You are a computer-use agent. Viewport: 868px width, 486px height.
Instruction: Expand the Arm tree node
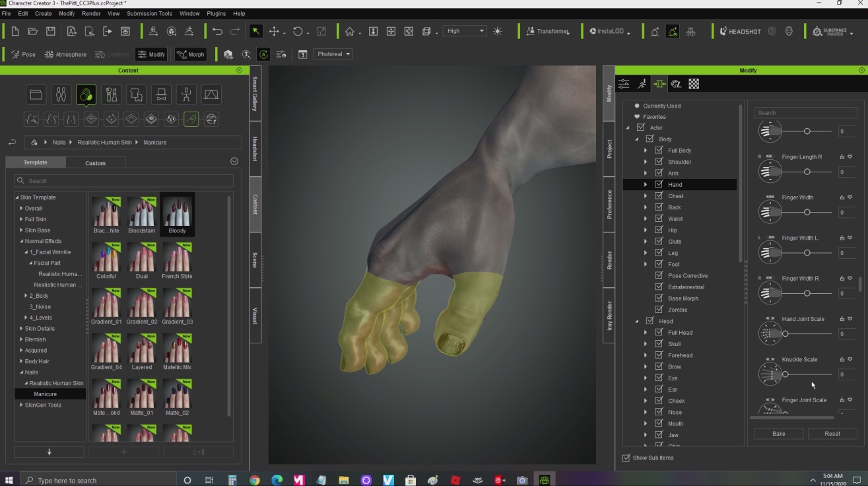[646, 173]
